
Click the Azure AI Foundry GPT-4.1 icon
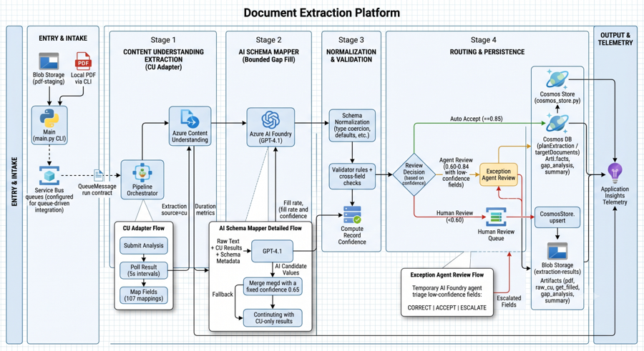coord(270,120)
